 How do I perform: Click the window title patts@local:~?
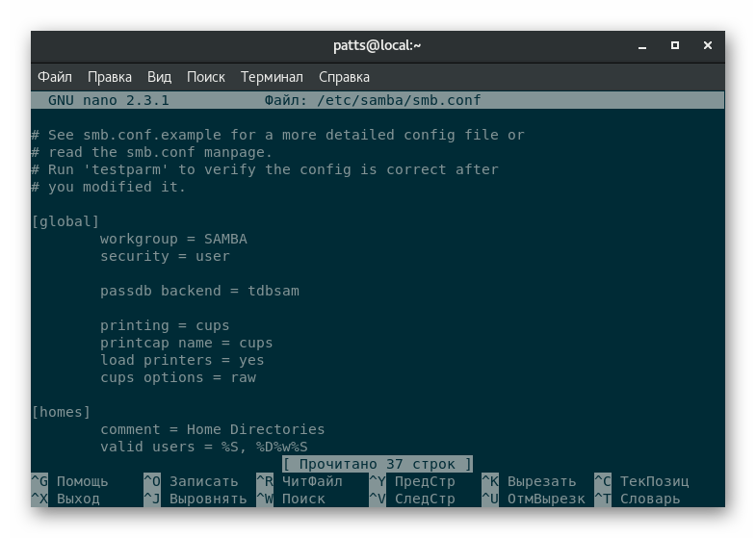pos(377,45)
